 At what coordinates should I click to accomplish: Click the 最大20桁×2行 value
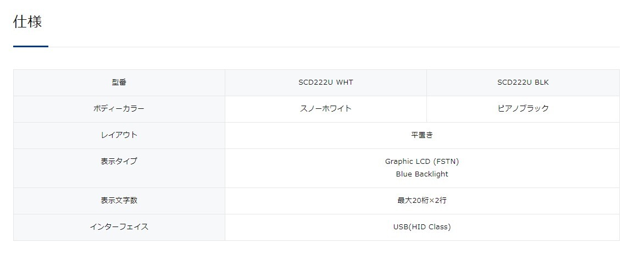pos(422,201)
